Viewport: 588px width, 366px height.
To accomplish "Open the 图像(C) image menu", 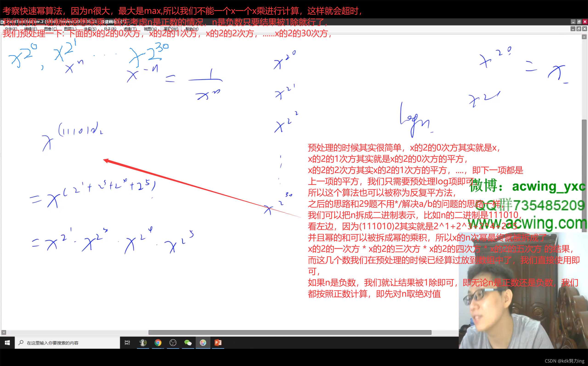I will 51,29.
